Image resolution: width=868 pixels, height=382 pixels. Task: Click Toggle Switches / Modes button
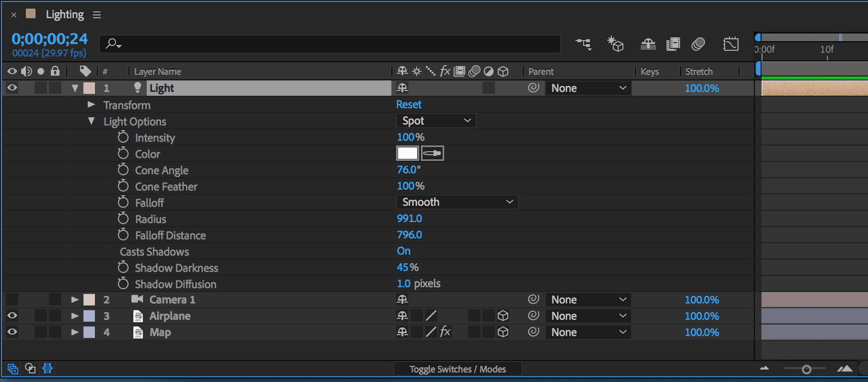click(x=457, y=369)
